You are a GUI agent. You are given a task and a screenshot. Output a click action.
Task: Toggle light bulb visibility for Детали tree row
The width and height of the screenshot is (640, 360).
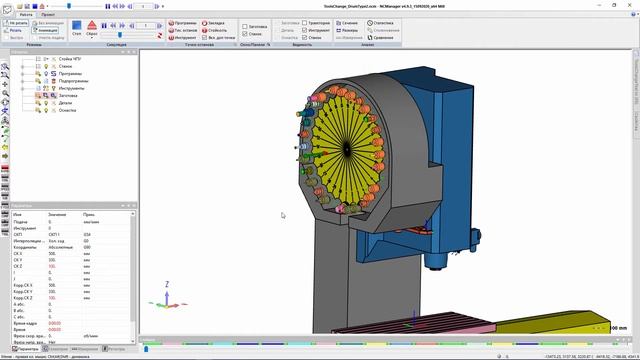point(46,103)
